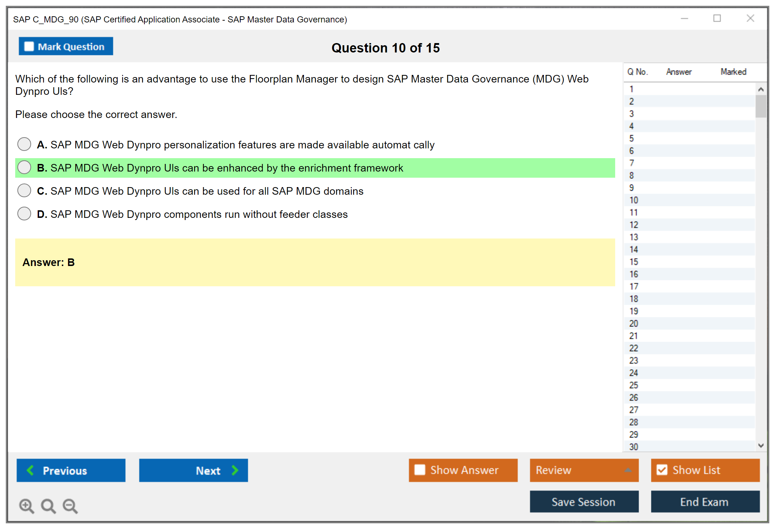Open question 22 from the list
778x532 pixels.
coord(634,348)
